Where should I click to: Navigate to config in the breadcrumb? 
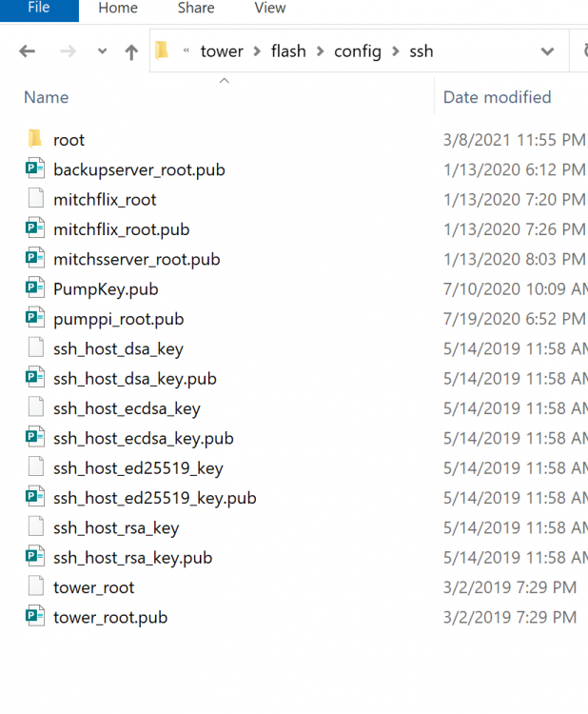click(358, 52)
